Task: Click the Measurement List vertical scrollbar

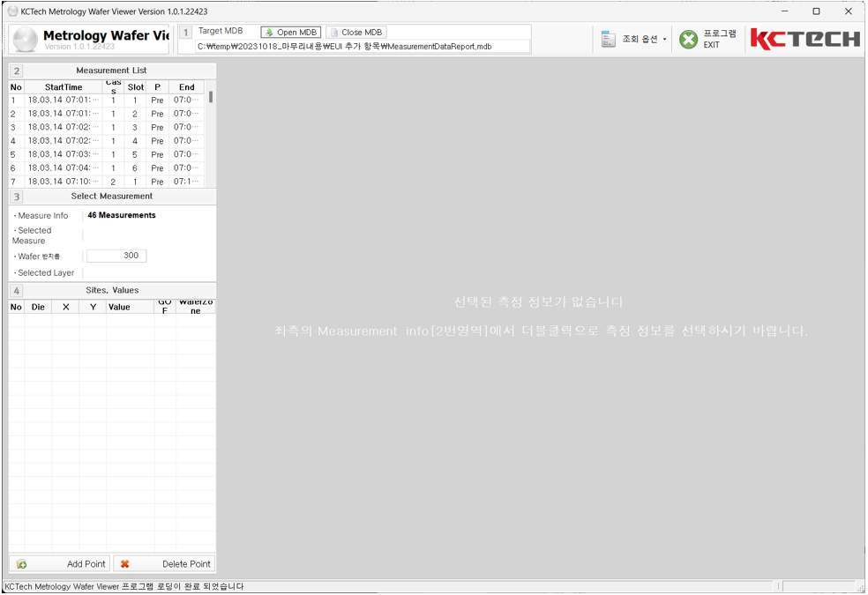Action: click(211, 132)
